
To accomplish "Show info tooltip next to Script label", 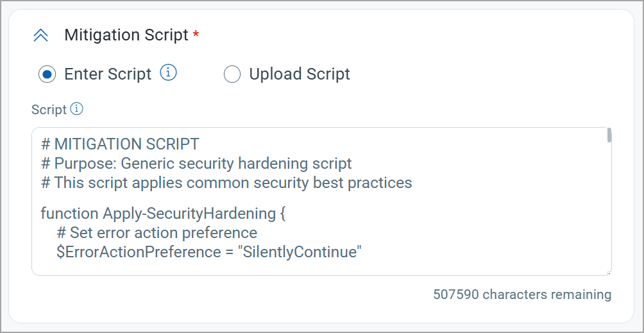I will click(77, 109).
